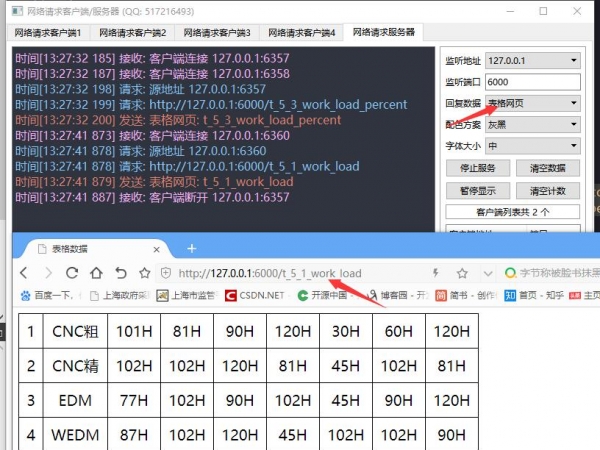600x450 pixels.
Task: Click the browser address bar URL
Action: pyautogui.click(x=270, y=273)
